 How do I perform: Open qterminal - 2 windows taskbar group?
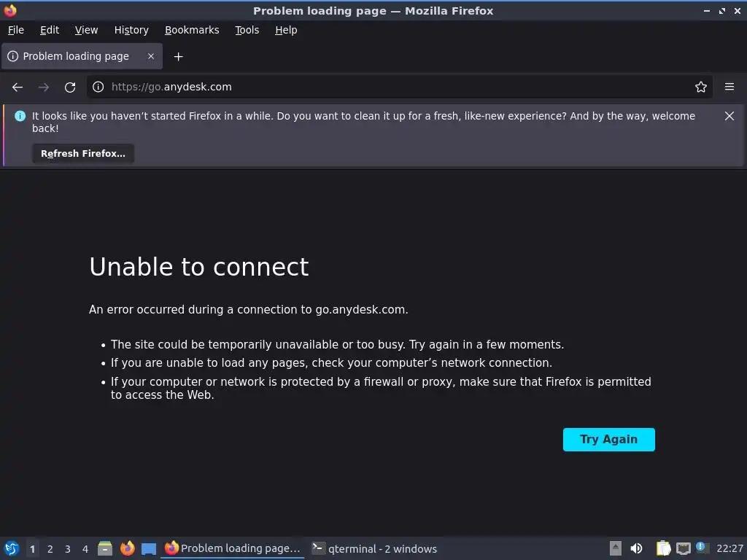[x=374, y=548]
